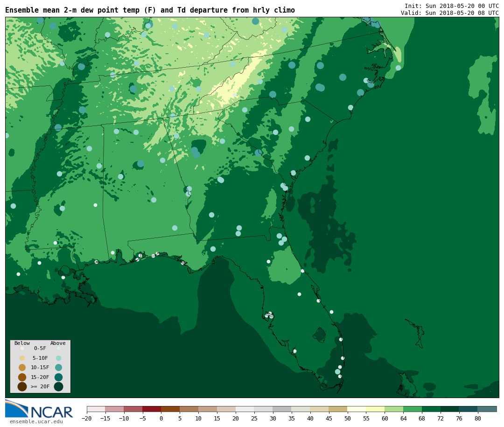Choose the Below 15-20F brown legend circle
The image size is (504, 427).
point(22,377)
